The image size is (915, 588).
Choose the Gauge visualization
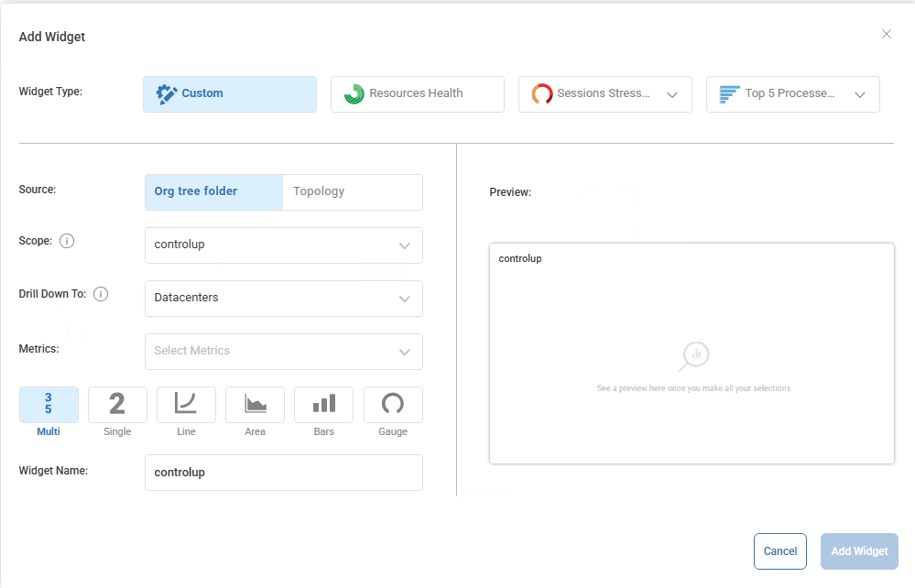tap(392, 404)
